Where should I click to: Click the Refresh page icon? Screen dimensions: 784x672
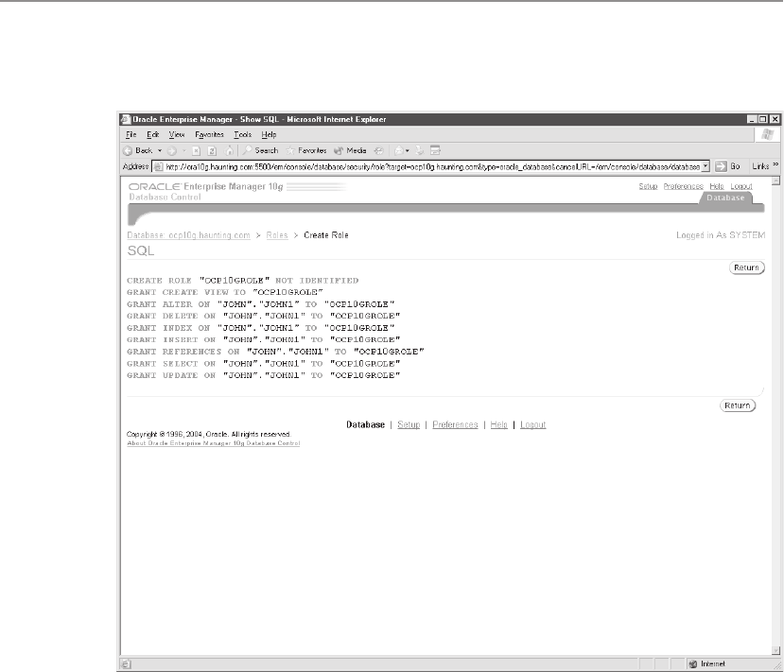[212, 151]
